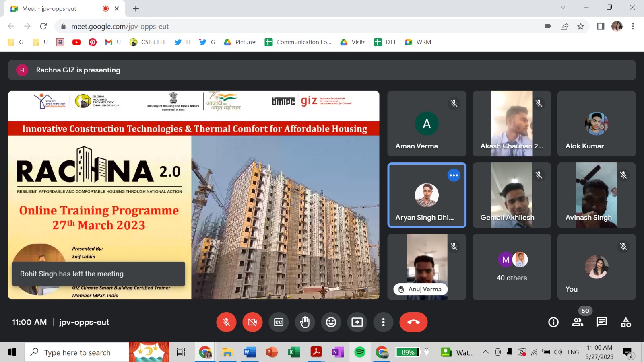The image size is (644, 362).
Task: Open the CSB CELL bookmark
Action: click(148, 42)
